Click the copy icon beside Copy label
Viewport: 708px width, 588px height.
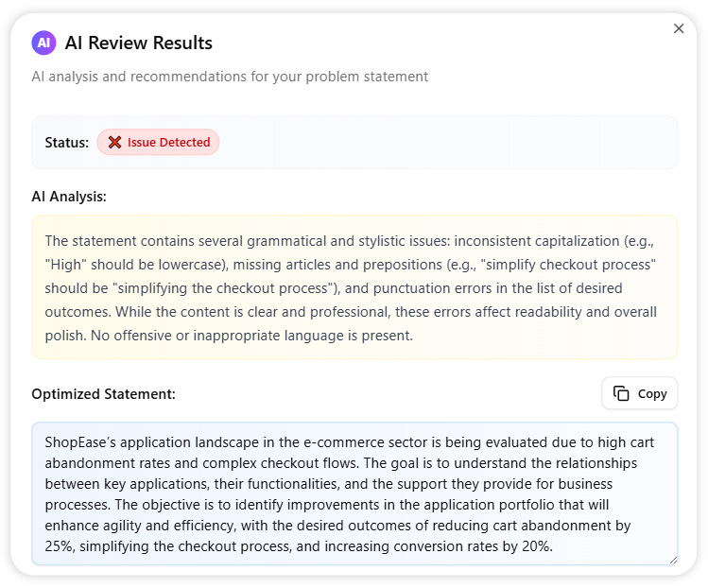coord(621,393)
